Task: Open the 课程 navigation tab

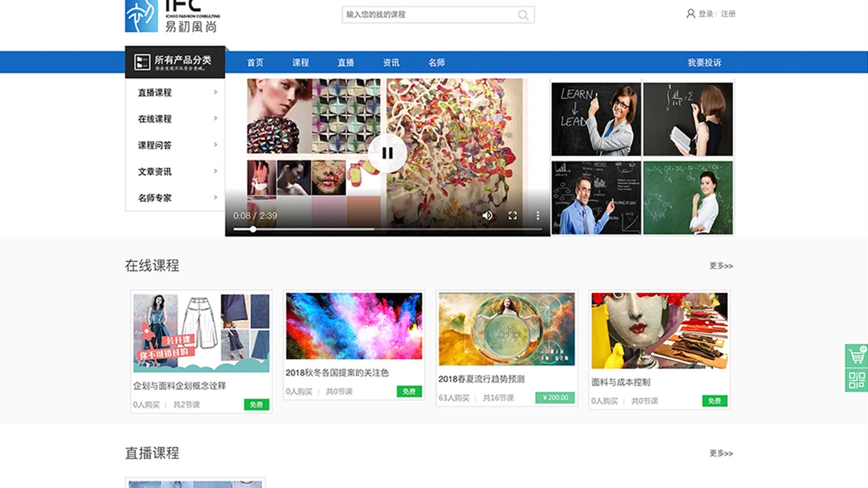Action: [x=300, y=63]
